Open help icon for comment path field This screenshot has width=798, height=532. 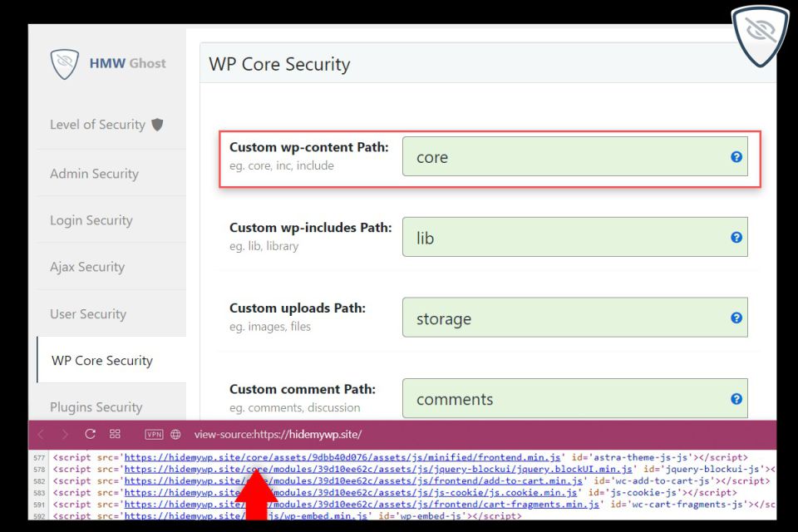pos(736,398)
